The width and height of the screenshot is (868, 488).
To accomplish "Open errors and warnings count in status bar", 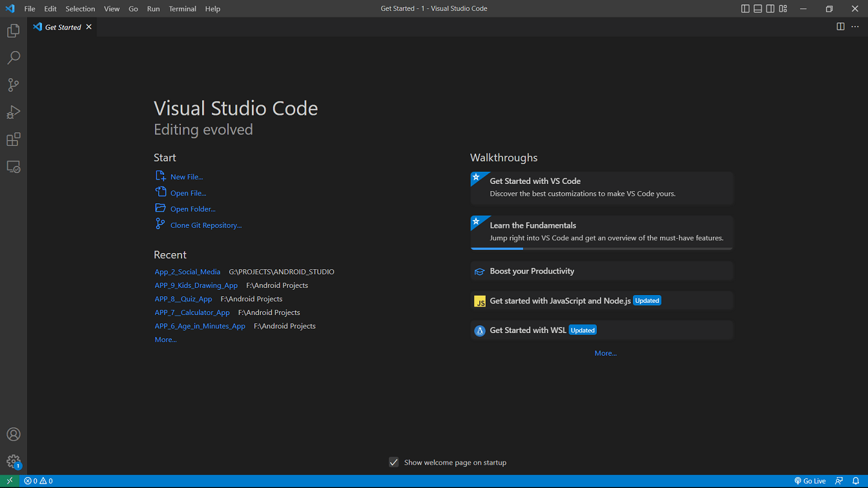I will [39, 481].
